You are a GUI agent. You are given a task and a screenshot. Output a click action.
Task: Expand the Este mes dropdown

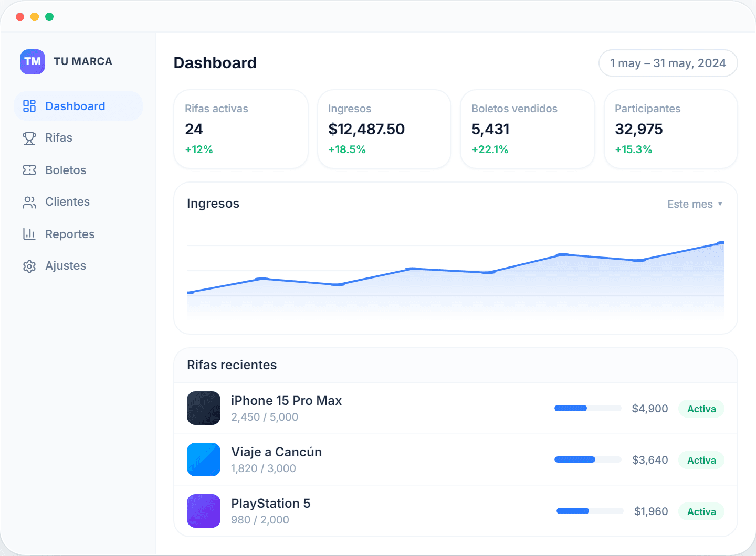pyautogui.click(x=695, y=204)
